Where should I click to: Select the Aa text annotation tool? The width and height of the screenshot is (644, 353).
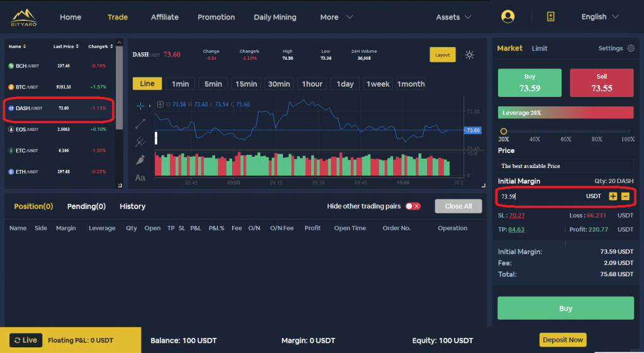(140, 178)
